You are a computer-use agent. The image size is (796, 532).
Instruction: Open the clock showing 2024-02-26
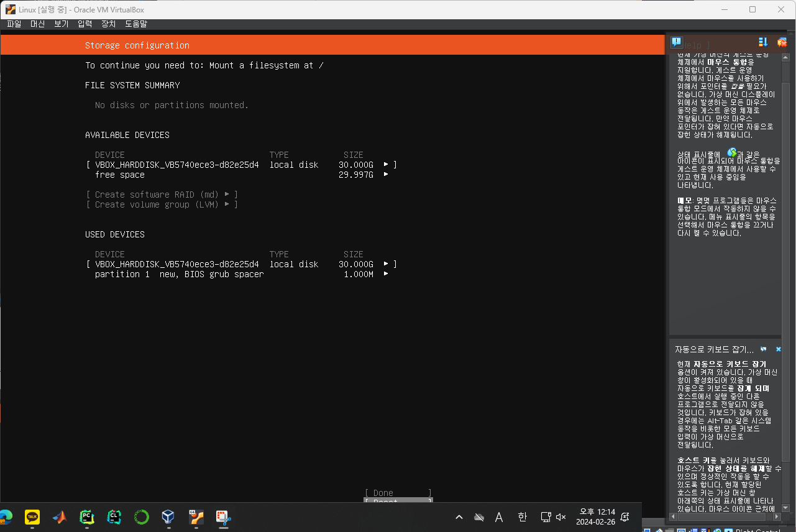pyautogui.click(x=595, y=517)
